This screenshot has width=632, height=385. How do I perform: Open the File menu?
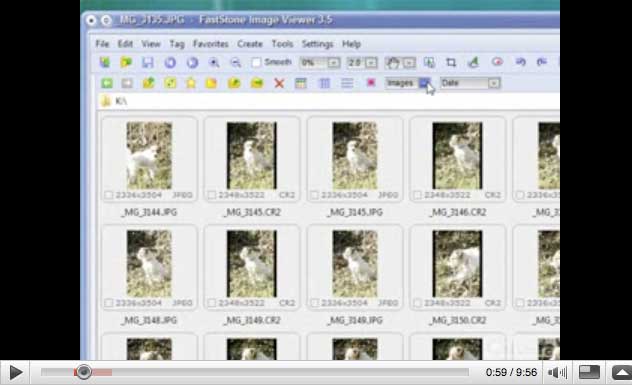[102, 44]
